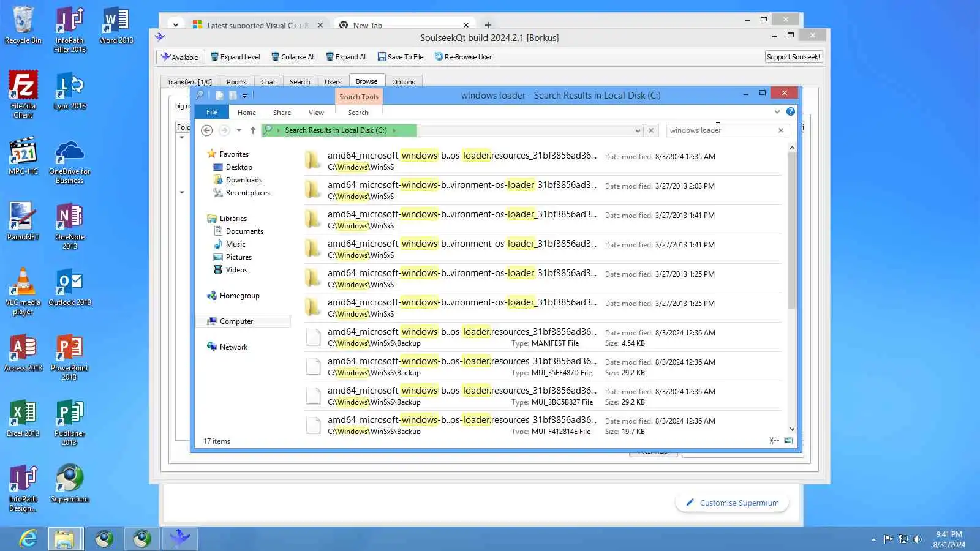The height and width of the screenshot is (551, 980).
Task: Click Save To File in Soulseek
Action: pyautogui.click(x=401, y=57)
